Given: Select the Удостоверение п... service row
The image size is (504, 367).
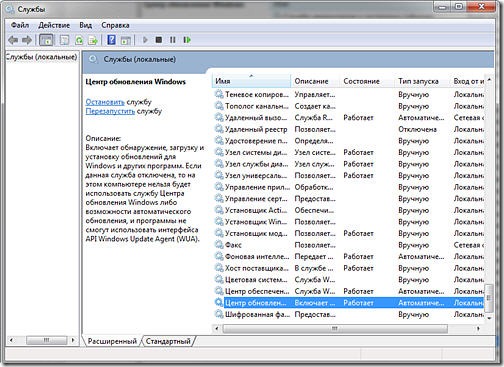Looking at the screenshot, I should [349, 141].
